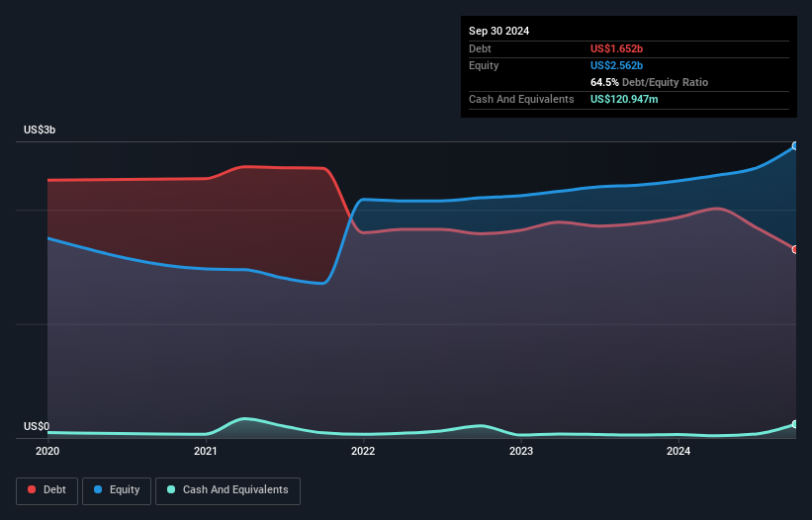Click the Cash And Equivalents tooltip label
This screenshot has height=520, width=812.
(x=521, y=99)
